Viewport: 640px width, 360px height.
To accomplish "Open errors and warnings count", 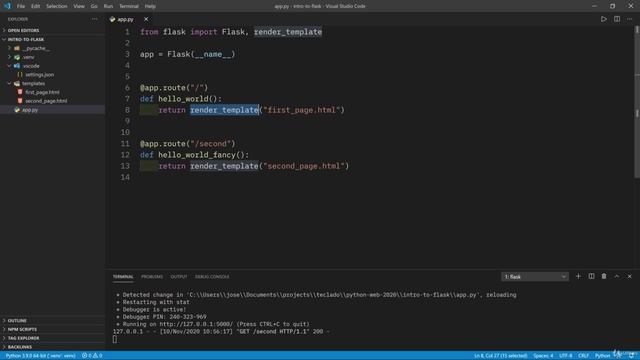I will (92, 356).
